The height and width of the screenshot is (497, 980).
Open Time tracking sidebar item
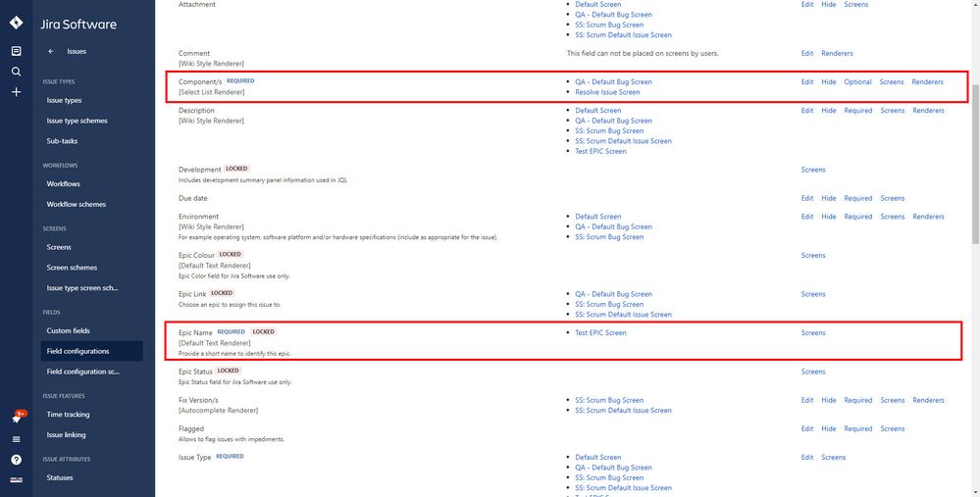[68, 415]
